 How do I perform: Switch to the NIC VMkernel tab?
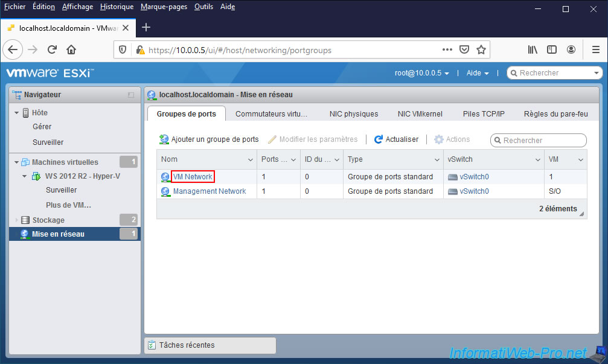coord(420,114)
